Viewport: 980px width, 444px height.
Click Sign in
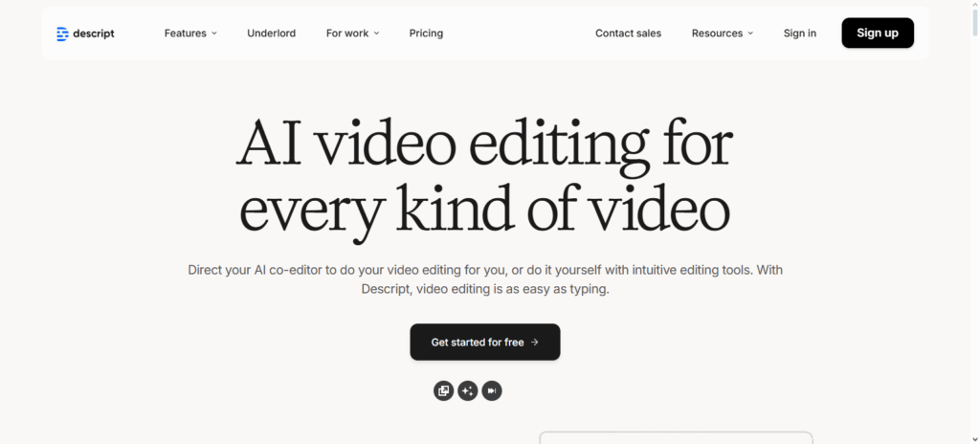(x=799, y=33)
